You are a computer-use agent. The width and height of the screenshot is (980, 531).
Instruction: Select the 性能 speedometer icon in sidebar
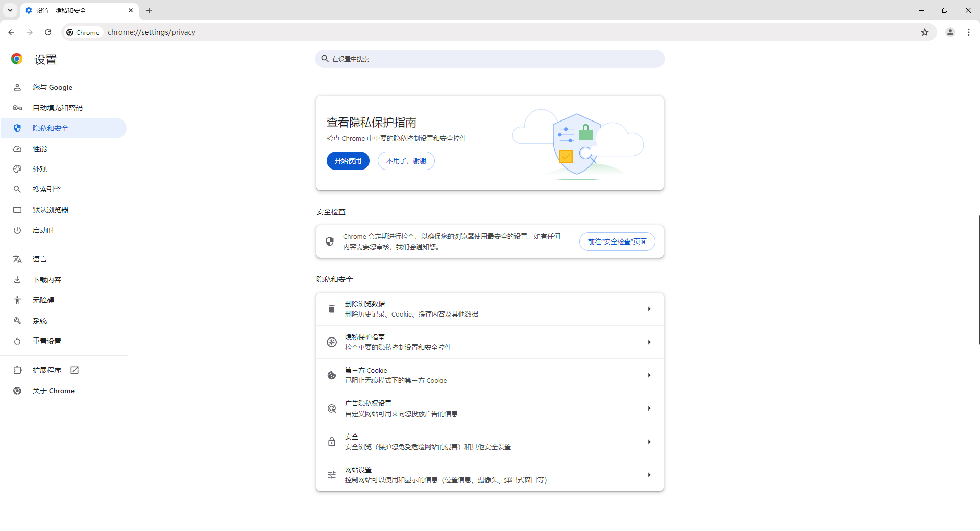click(17, 149)
